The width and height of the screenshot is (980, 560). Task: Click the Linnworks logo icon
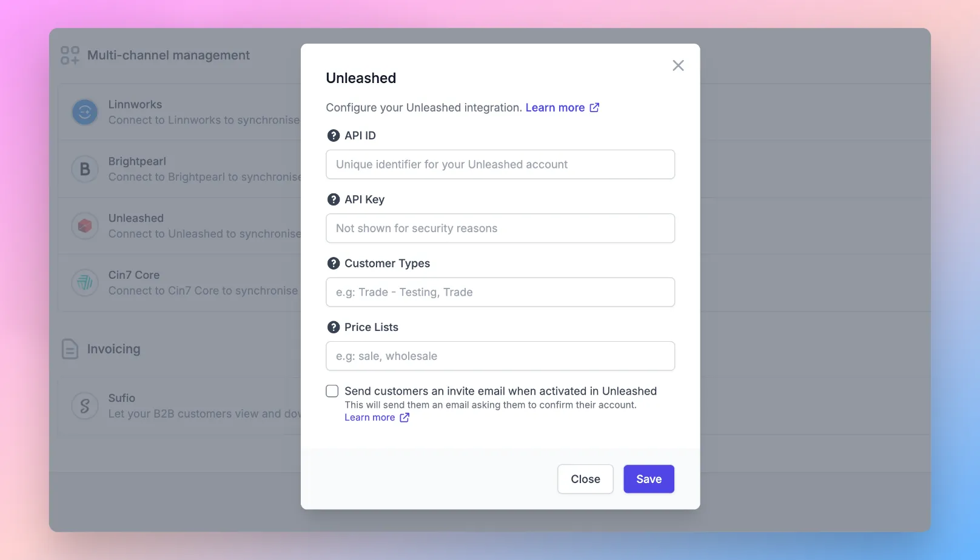85,112
